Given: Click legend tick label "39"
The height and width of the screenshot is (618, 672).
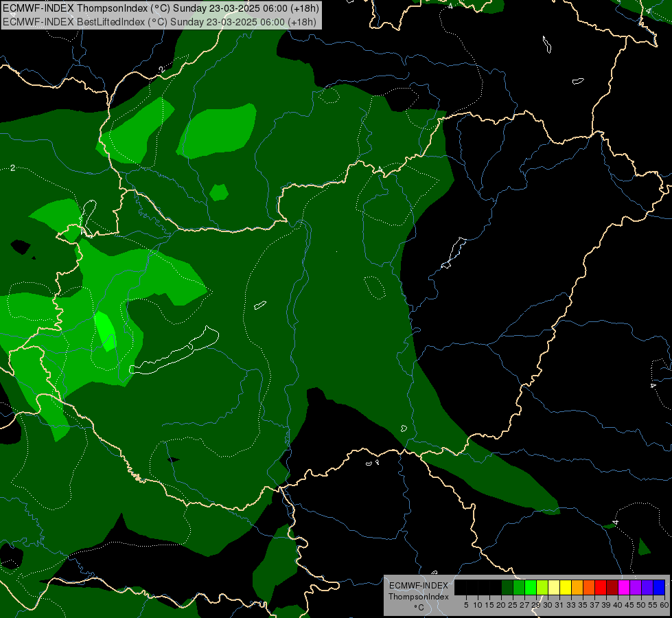Looking at the screenshot, I should (x=606, y=605).
